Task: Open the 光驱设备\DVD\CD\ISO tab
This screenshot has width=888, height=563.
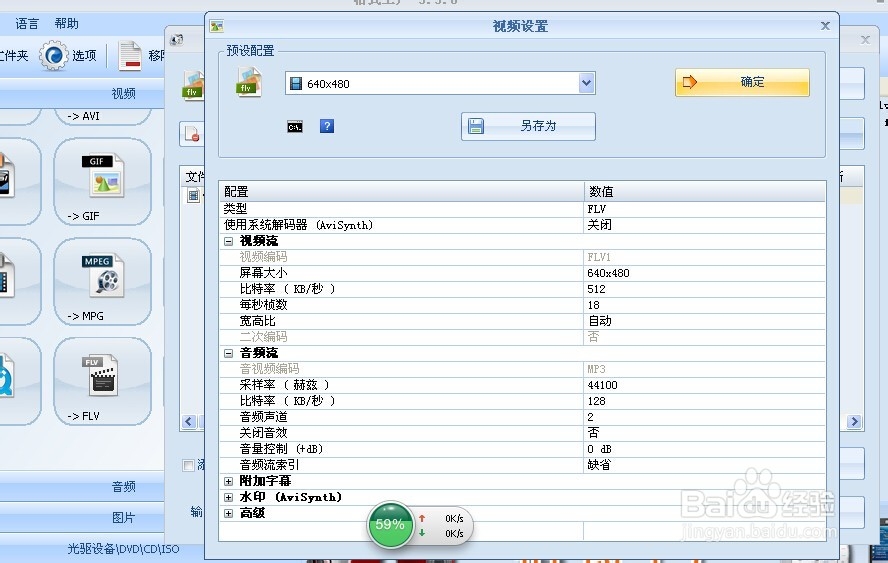Action: click(x=123, y=549)
